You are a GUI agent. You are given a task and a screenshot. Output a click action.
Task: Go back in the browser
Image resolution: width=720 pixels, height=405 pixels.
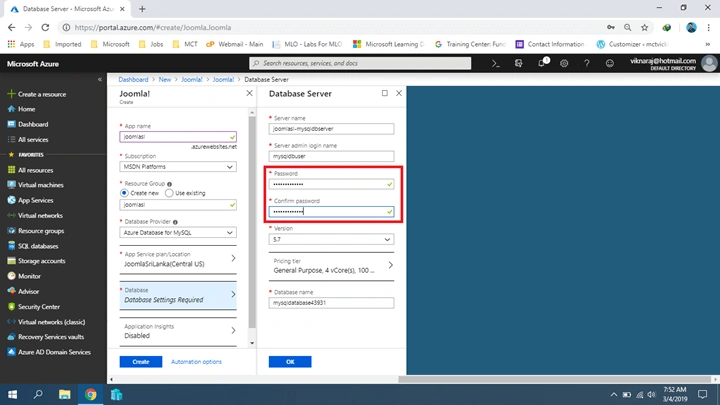[x=11, y=28]
